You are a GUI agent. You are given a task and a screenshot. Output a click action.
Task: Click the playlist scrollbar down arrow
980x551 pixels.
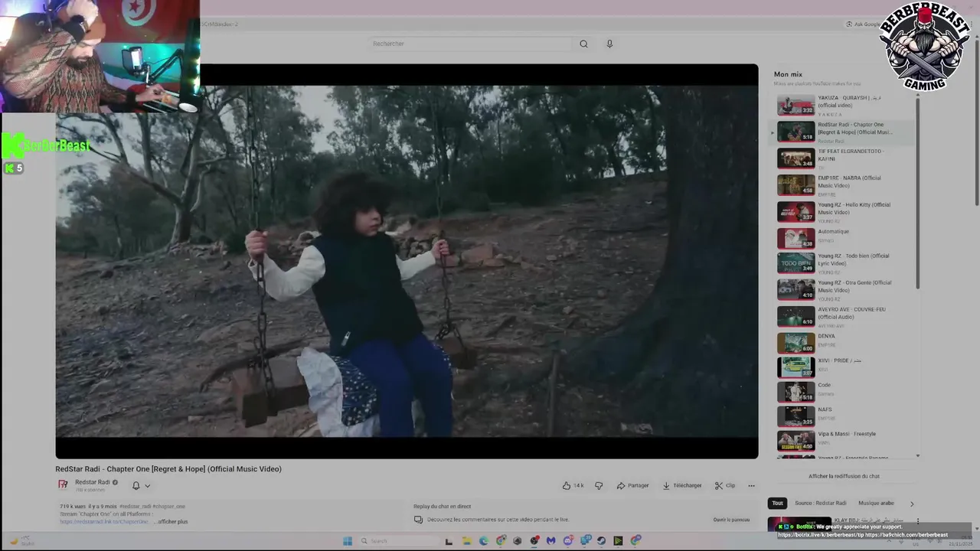click(917, 456)
